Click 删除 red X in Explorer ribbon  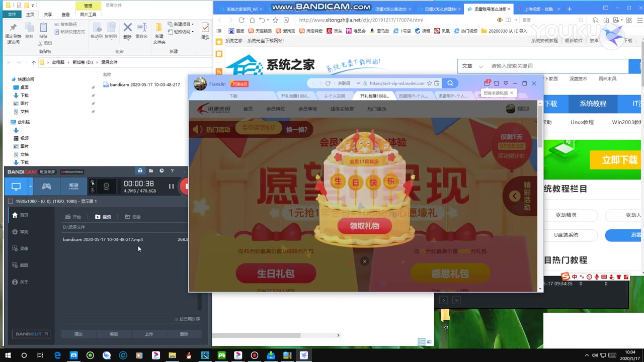point(127,31)
